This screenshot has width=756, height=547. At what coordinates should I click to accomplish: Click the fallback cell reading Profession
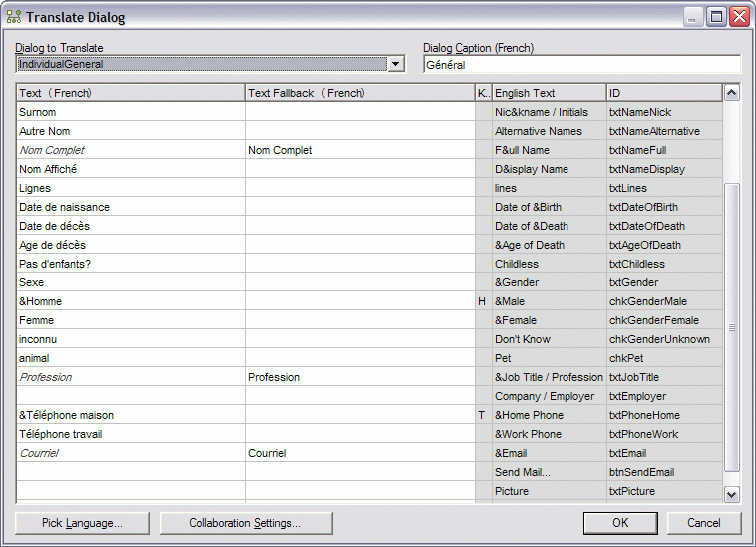(360, 377)
